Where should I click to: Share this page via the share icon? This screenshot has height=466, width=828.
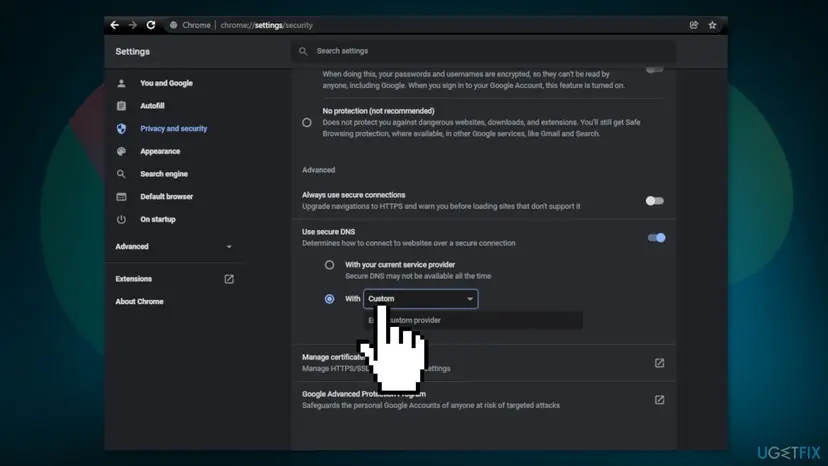(694, 25)
